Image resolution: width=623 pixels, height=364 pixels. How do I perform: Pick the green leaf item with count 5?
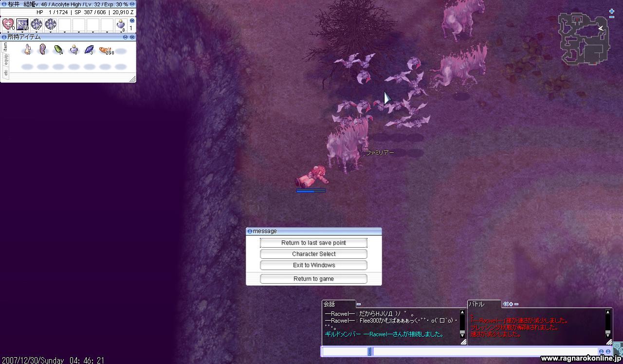(58, 49)
